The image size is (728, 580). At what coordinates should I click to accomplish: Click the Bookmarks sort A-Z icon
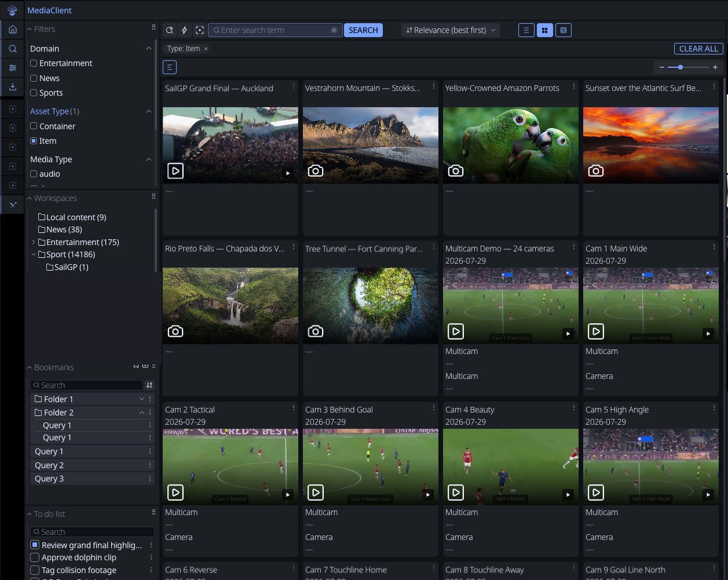[x=149, y=385]
